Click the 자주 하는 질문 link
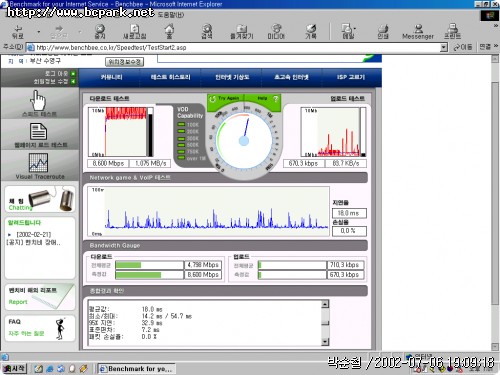 tap(26, 333)
